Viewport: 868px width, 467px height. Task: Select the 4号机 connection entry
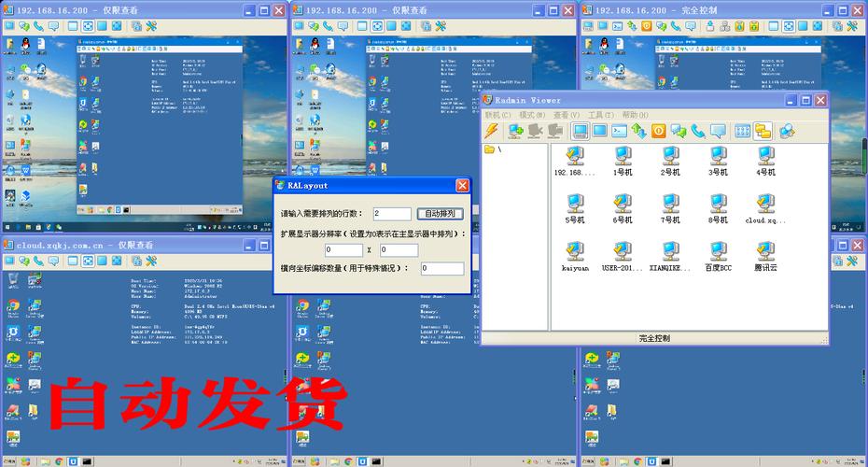(x=765, y=162)
